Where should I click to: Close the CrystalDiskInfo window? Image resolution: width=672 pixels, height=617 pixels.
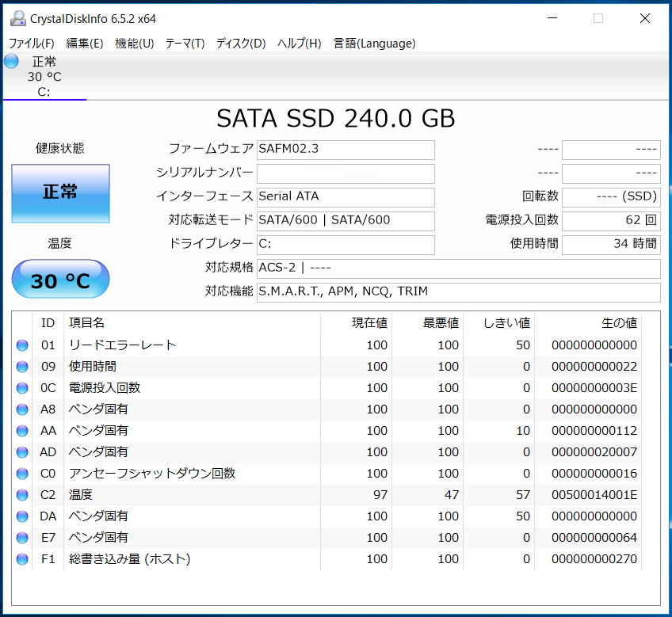[x=645, y=18]
